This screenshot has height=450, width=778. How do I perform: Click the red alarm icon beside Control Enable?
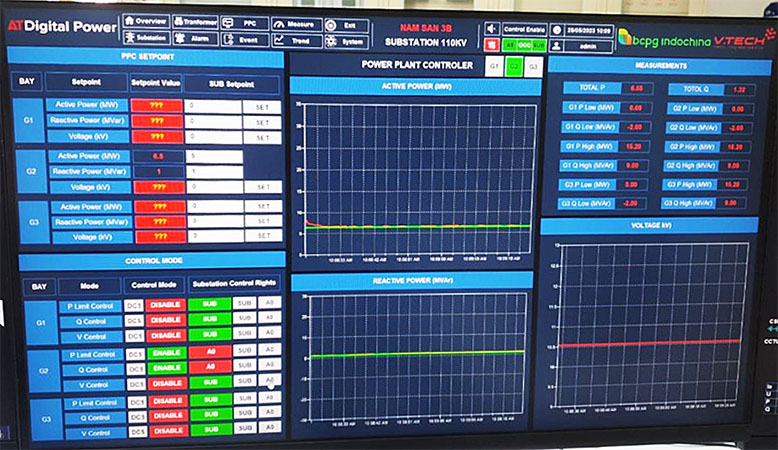click(x=492, y=46)
